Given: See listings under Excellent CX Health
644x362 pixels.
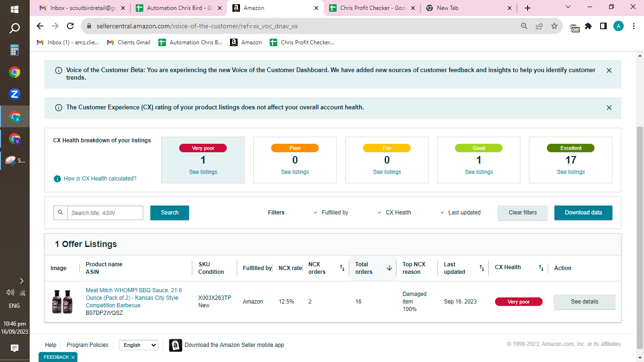Looking at the screenshot, I should pos(571,172).
